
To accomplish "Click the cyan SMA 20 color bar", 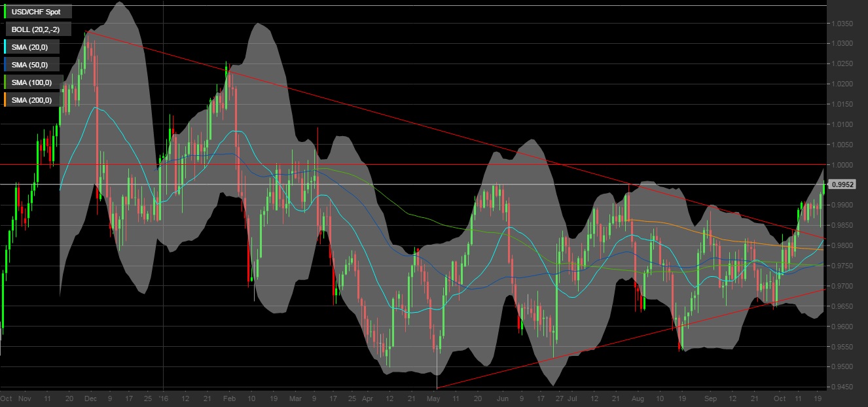I will point(5,47).
